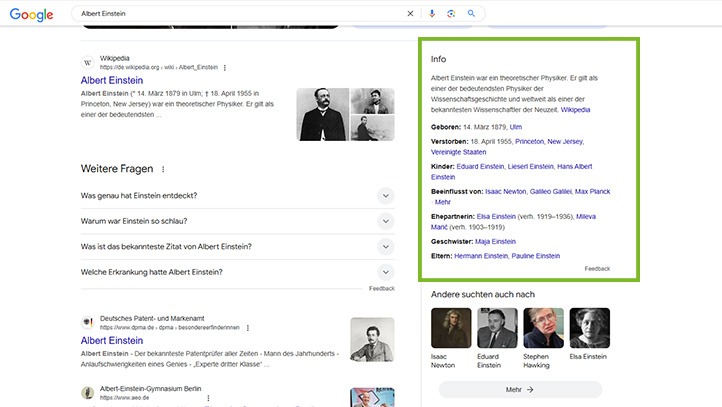Image resolution: width=722 pixels, height=407 pixels.
Task: Open Hans Albert Einstein link
Action: [x=575, y=166]
